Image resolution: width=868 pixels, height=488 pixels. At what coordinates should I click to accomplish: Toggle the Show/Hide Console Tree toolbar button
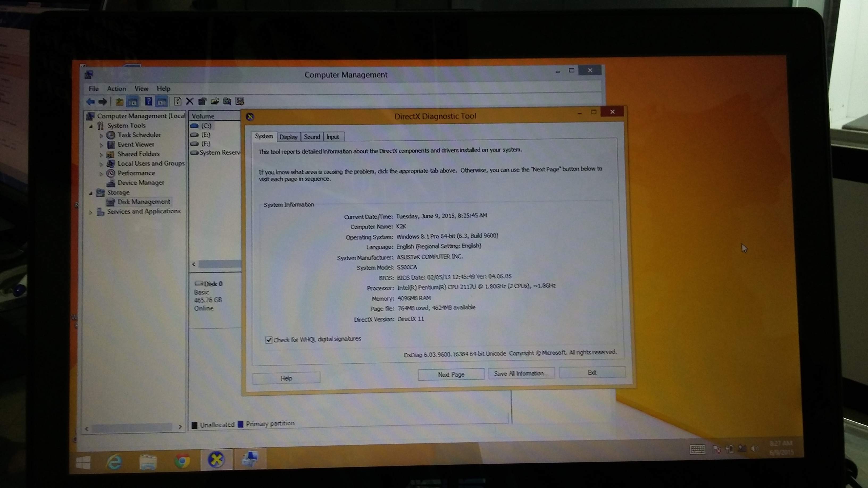click(x=132, y=101)
